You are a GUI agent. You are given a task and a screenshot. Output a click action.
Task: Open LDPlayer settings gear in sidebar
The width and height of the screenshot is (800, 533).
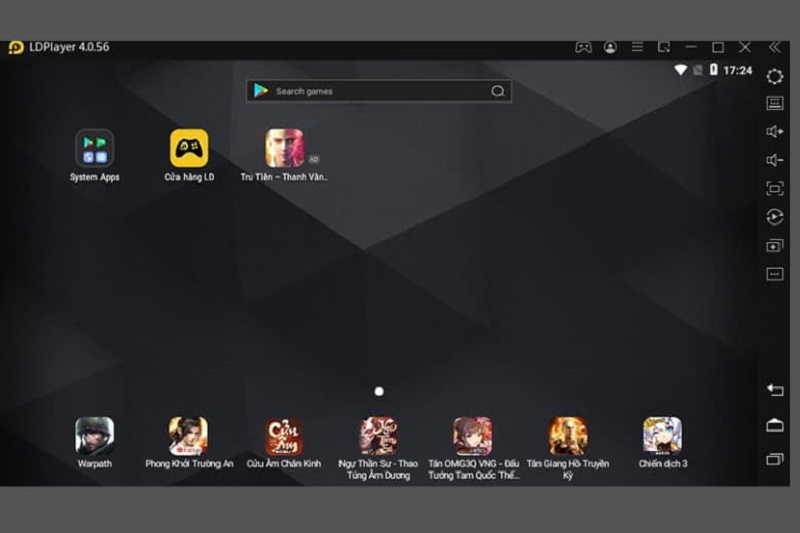[x=774, y=76]
